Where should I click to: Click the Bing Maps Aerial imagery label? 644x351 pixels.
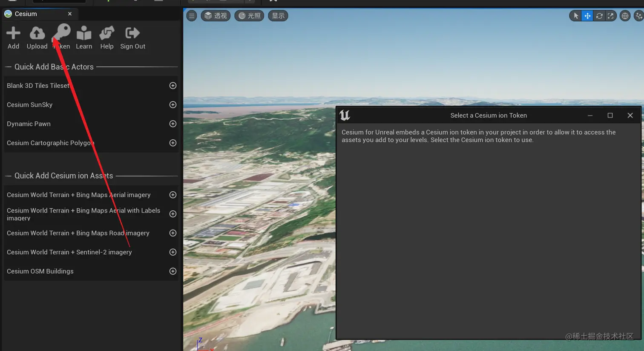79,195
